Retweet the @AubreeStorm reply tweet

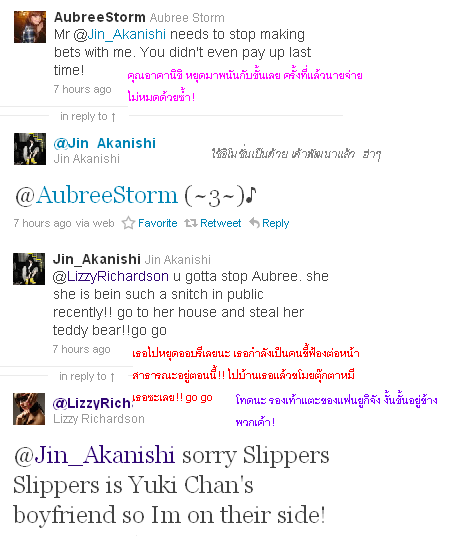pyautogui.click(x=220, y=223)
